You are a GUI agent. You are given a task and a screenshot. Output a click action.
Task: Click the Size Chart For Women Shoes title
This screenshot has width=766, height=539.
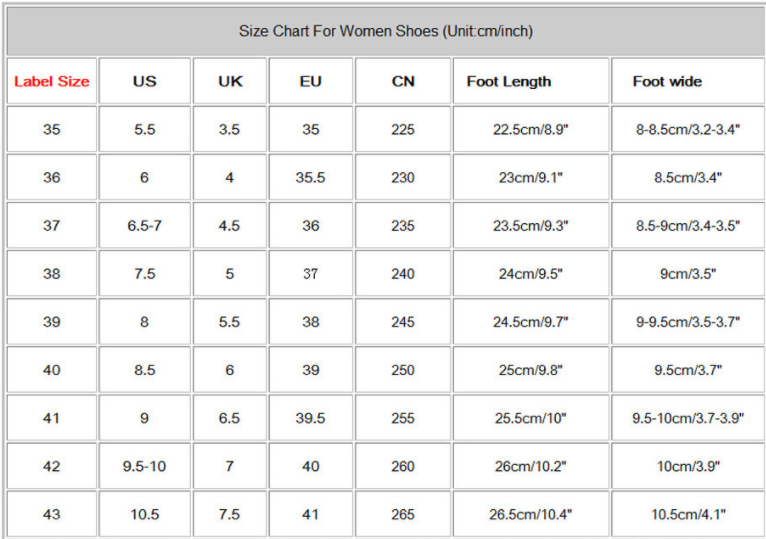(385, 31)
